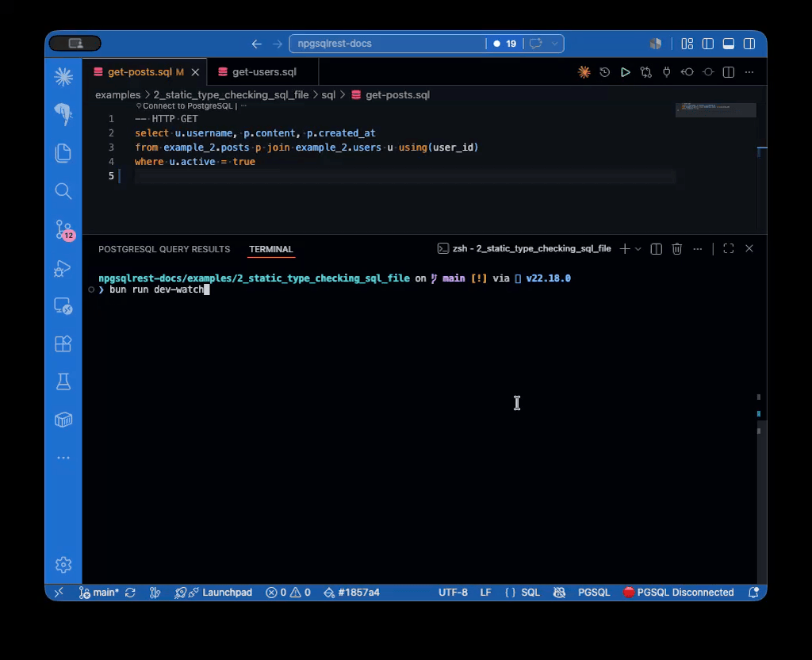Open Source Control with 12 changes
Screen dimensions: 812x660
(65, 229)
